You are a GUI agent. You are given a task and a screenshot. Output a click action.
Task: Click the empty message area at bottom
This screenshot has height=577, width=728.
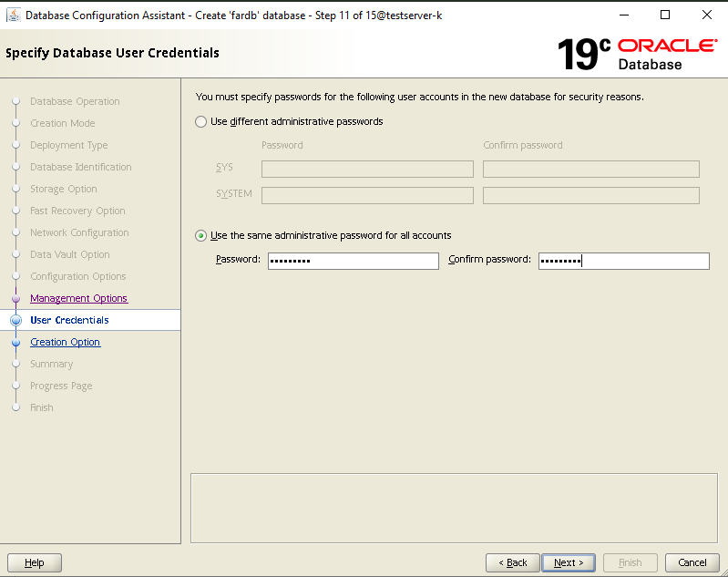pyautogui.click(x=454, y=509)
